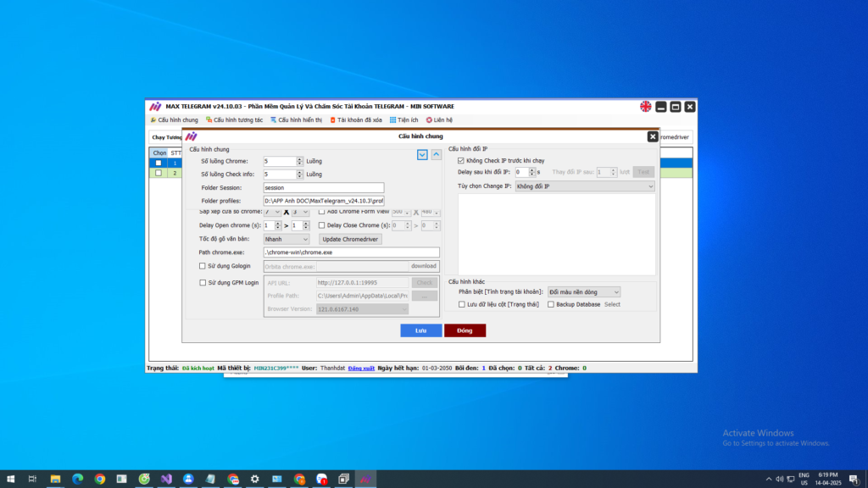Viewport: 868px width, 488px height.
Task: Tick the Backup Database checkbox
Action: (x=551, y=304)
